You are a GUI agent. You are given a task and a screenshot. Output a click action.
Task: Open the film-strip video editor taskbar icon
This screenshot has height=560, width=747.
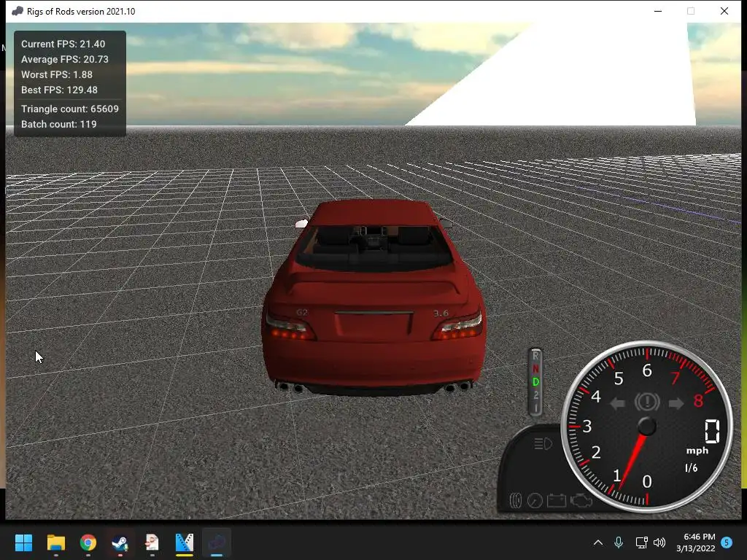coord(184,542)
